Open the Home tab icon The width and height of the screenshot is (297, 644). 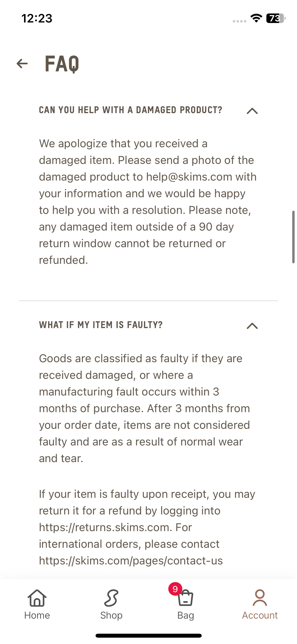click(x=37, y=598)
